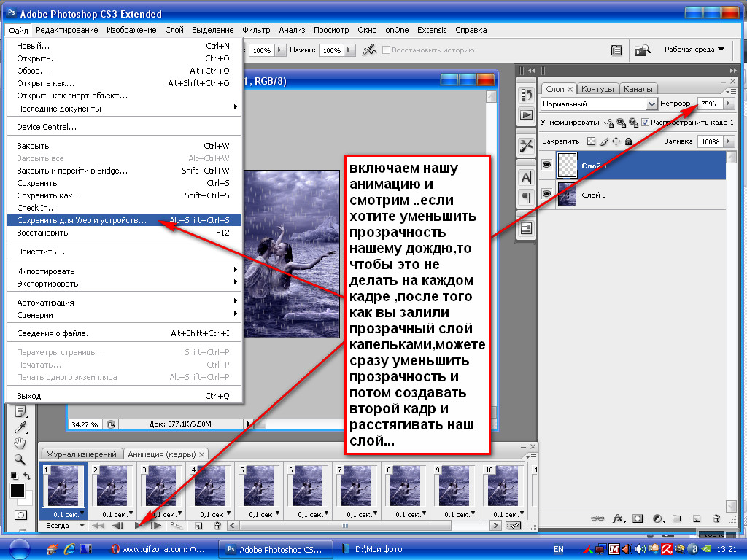747x560 pixels.
Task: Select first frame rewind button
Action: click(x=98, y=526)
